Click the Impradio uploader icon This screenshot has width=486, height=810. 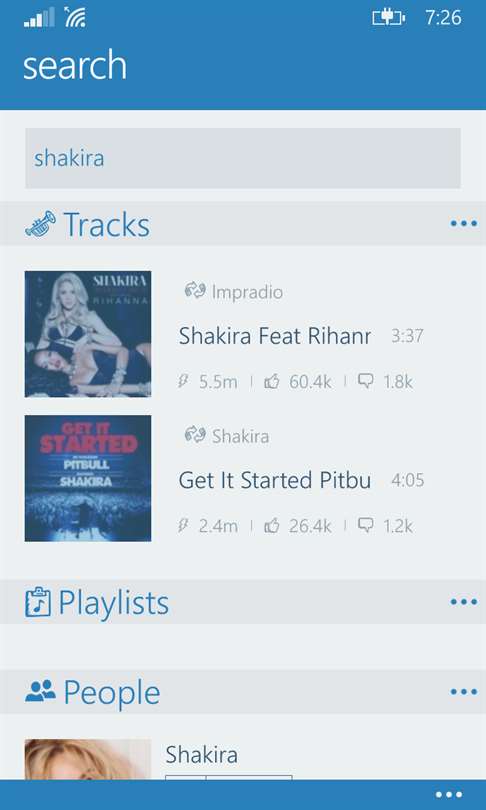coord(195,291)
